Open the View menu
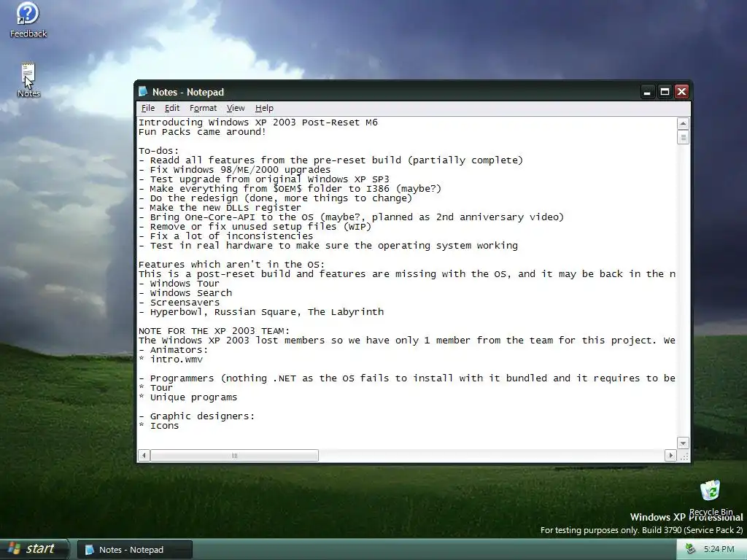The width and height of the screenshot is (747, 560). (x=236, y=108)
